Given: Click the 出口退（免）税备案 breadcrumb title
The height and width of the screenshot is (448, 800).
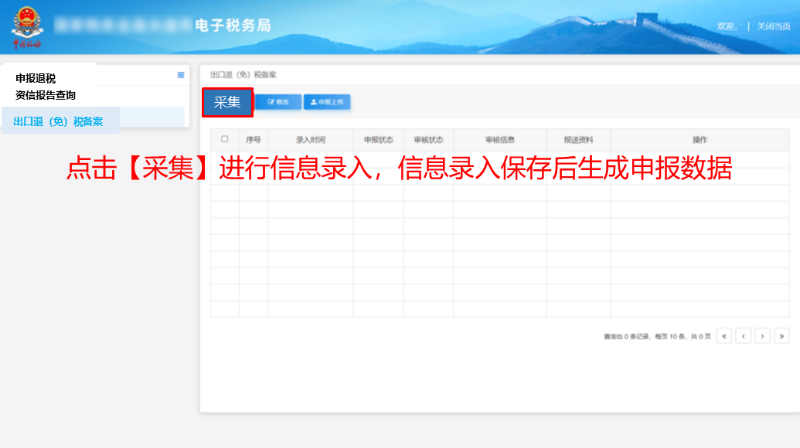Looking at the screenshot, I should tap(243, 75).
